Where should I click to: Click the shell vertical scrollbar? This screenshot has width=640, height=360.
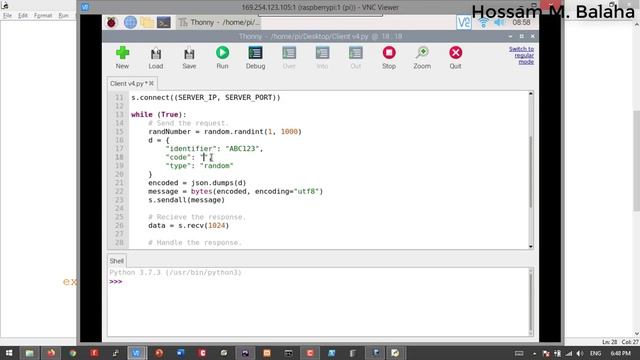(x=531, y=302)
